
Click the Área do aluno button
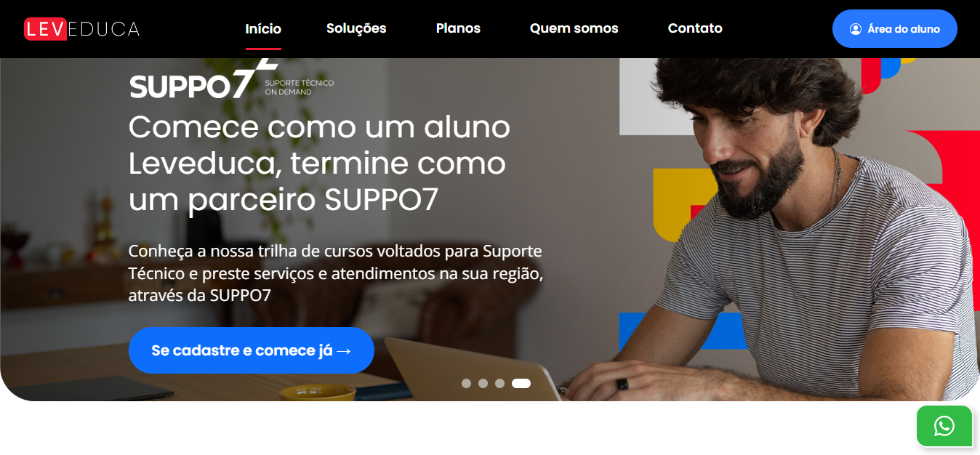894,29
